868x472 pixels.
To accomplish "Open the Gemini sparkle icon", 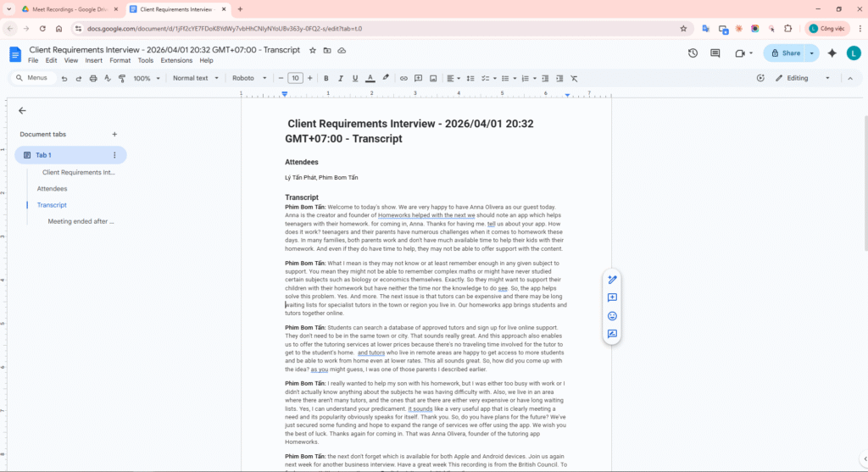I will click(832, 53).
